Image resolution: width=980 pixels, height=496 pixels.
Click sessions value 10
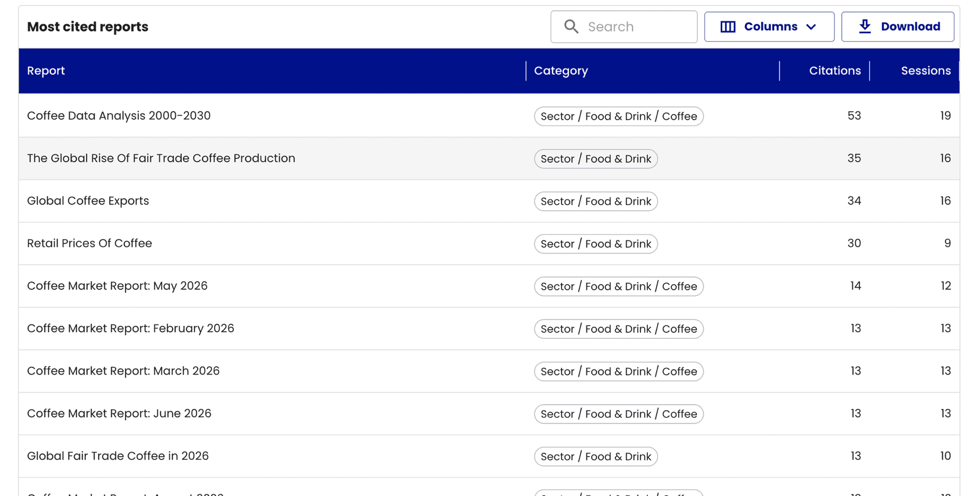945,456
